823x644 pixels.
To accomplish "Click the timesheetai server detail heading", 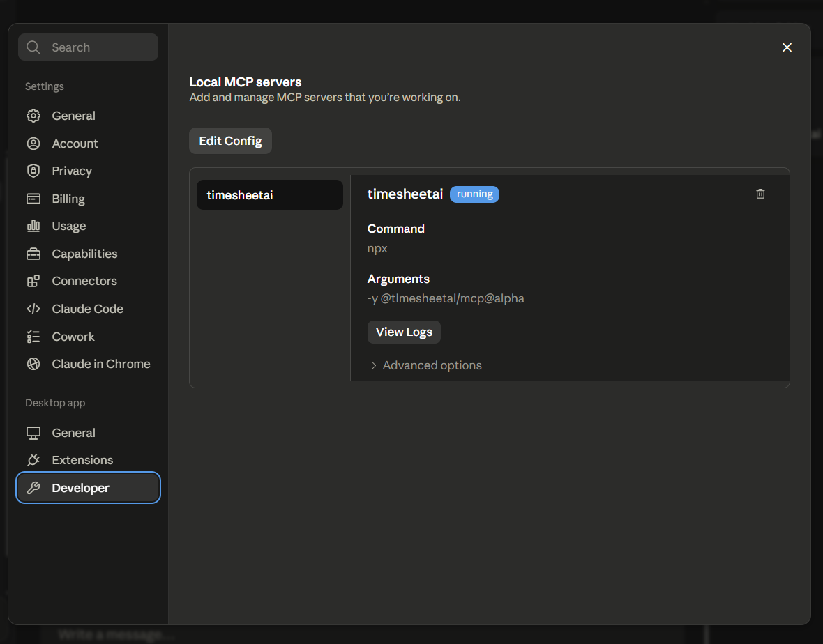I will (405, 194).
